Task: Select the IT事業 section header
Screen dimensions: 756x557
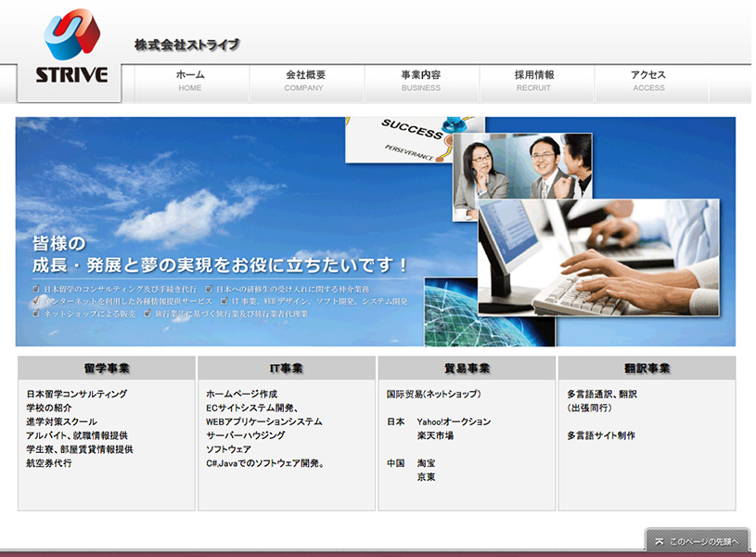Action: (287, 369)
